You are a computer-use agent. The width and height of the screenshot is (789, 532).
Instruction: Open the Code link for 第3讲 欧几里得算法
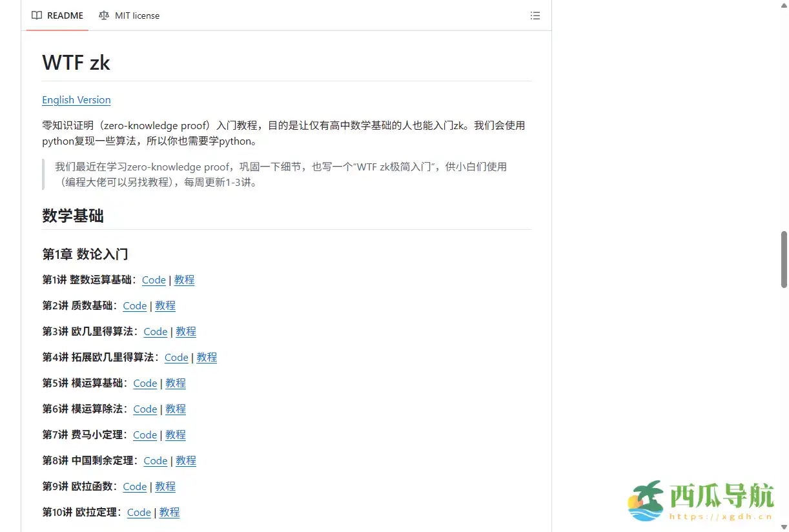click(x=155, y=331)
